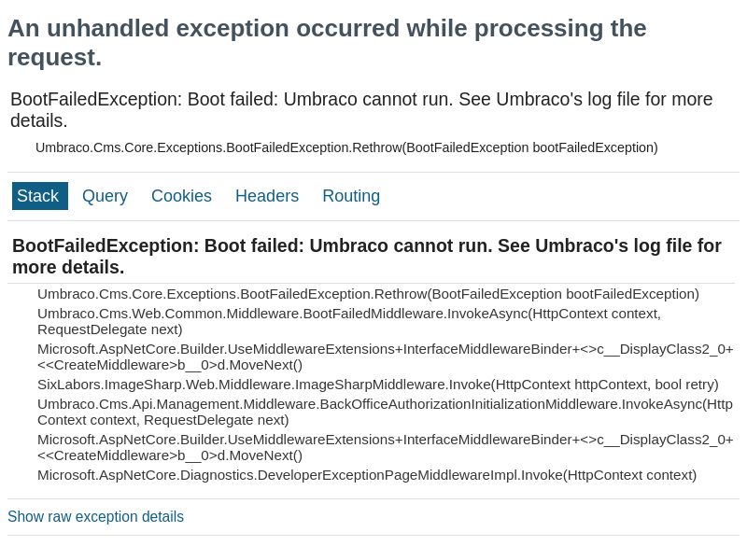Switch to the Headers tab
747x560 pixels.
click(x=267, y=196)
